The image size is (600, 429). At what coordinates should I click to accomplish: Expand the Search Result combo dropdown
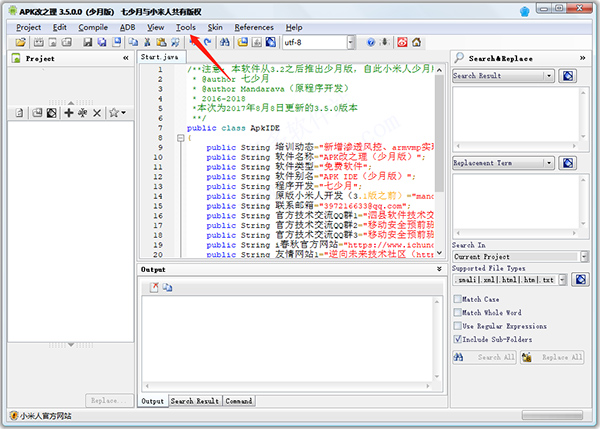pyautogui.click(x=549, y=76)
